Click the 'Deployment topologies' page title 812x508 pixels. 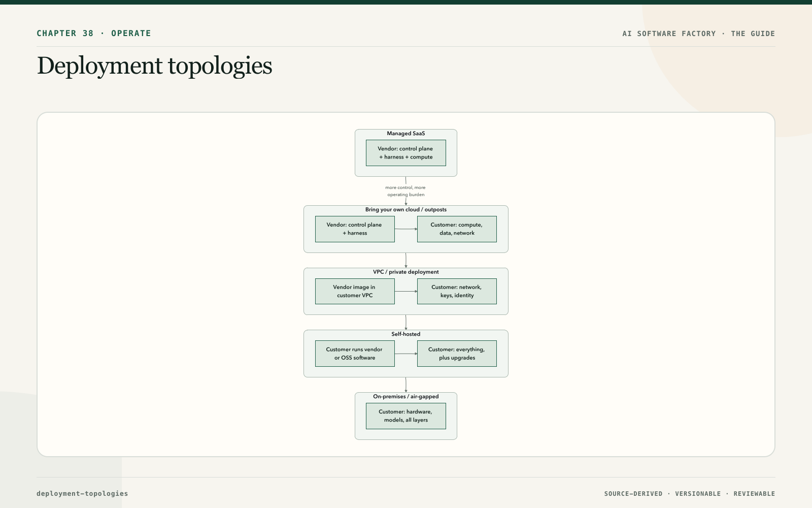[x=154, y=66]
